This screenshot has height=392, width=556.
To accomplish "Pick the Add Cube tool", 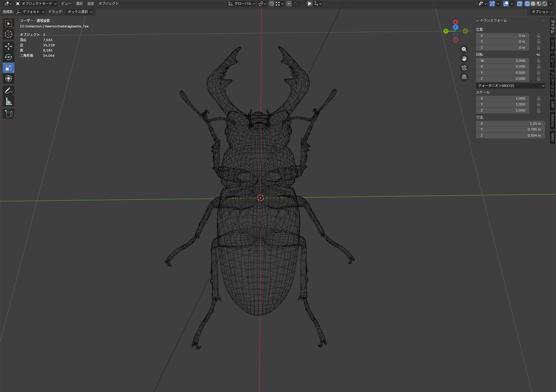I will [9, 113].
